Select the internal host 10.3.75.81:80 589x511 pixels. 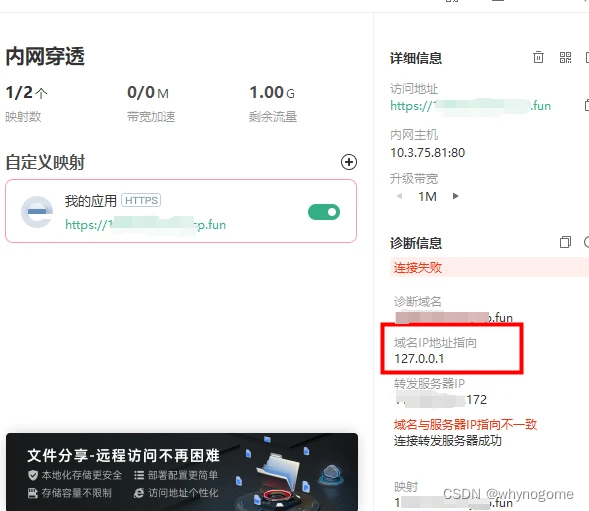pos(427,153)
